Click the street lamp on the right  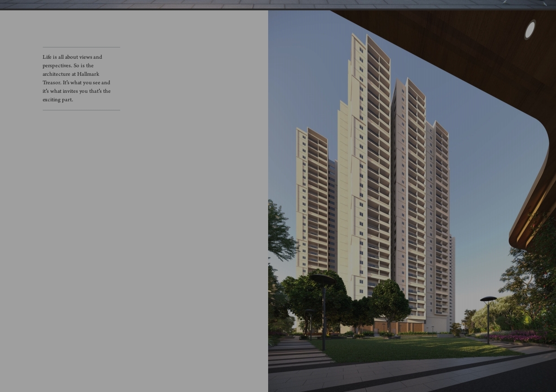[488, 318]
